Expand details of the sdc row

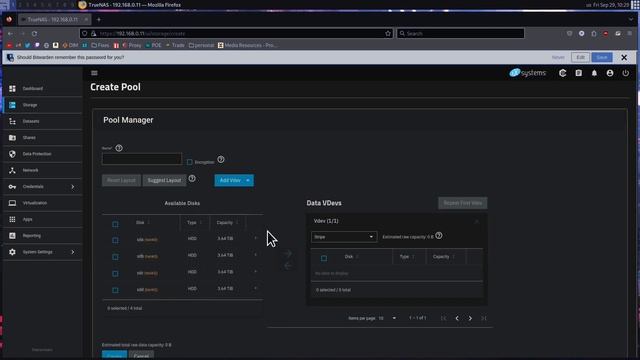256,271
